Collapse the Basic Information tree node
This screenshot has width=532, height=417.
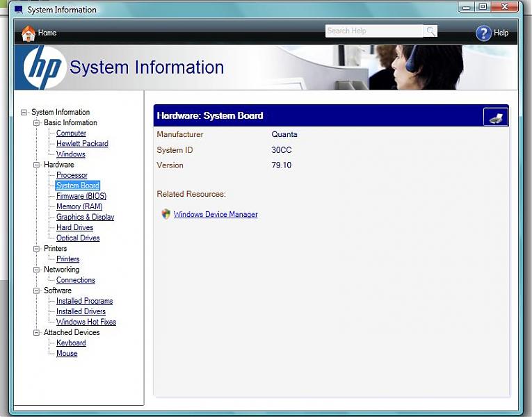pyautogui.click(x=37, y=123)
